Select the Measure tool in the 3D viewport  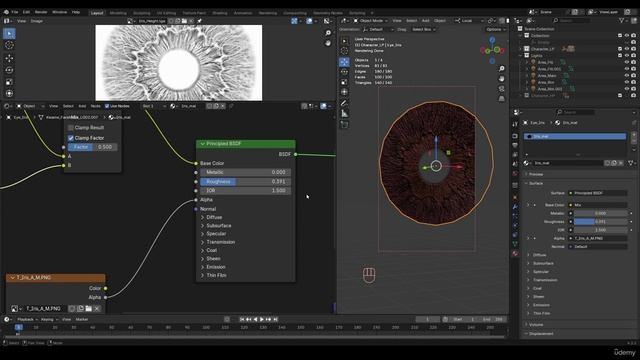pos(344,114)
